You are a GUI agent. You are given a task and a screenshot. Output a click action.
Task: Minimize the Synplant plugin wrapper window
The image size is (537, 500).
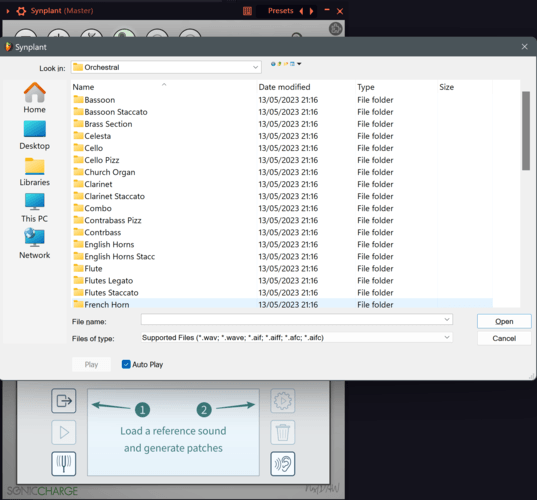pos(327,10)
